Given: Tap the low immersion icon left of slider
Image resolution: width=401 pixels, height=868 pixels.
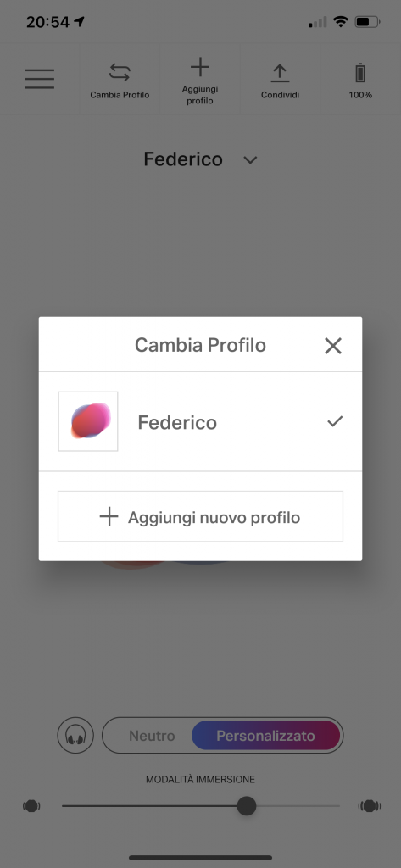Looking at the screenshot, I should (x=31, y=806).
